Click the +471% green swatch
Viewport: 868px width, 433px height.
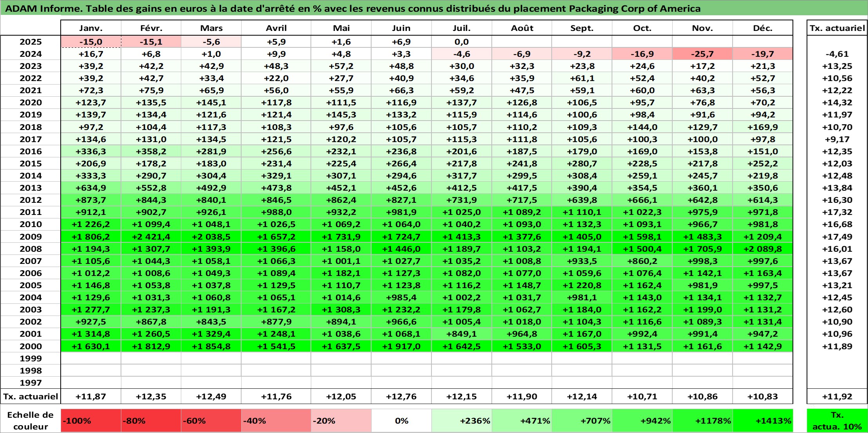point(522,421)
